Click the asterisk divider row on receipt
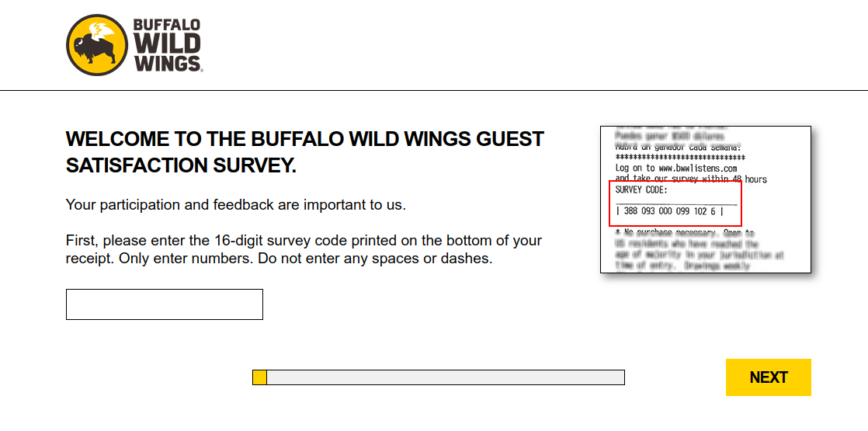This screenshot has width=868, height=431. coord(674,157)
